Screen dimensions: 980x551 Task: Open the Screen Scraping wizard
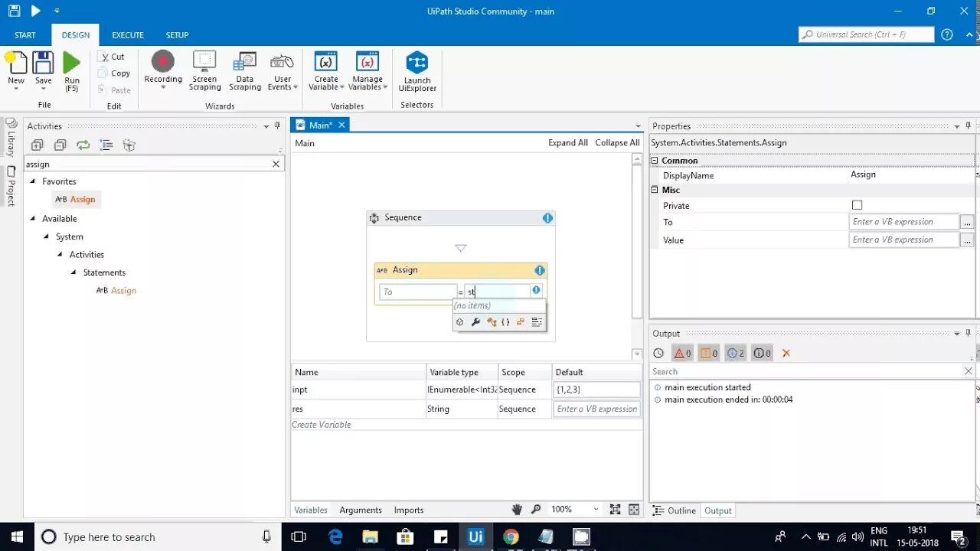[x=204, y=61]
